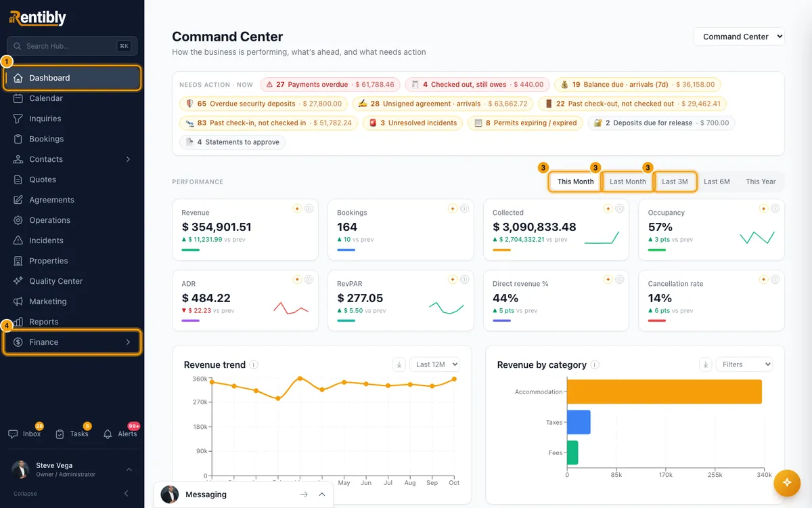Select the Last 6M performance tab
This screenshot has width=812, height=508.
(x=717, y=182)
